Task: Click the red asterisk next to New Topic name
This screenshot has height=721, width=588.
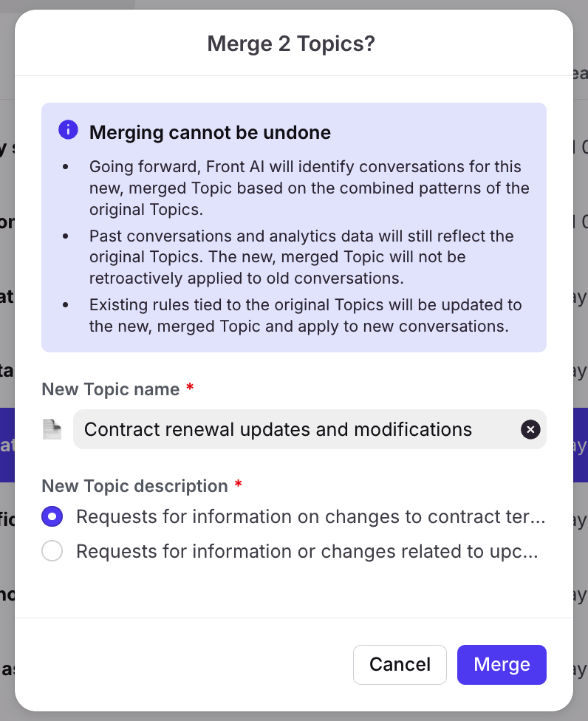Action: pos(189,388)
